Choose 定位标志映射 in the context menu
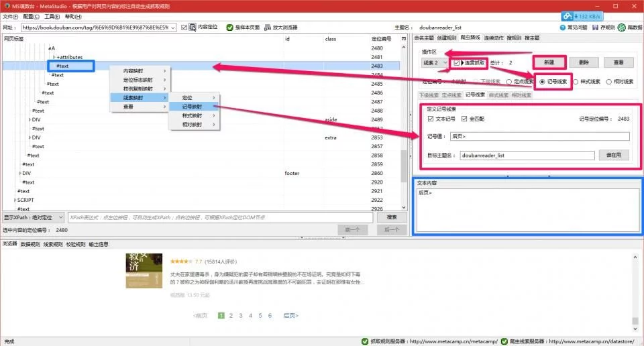This screenshot has height=346, width=644. point(140,80)
